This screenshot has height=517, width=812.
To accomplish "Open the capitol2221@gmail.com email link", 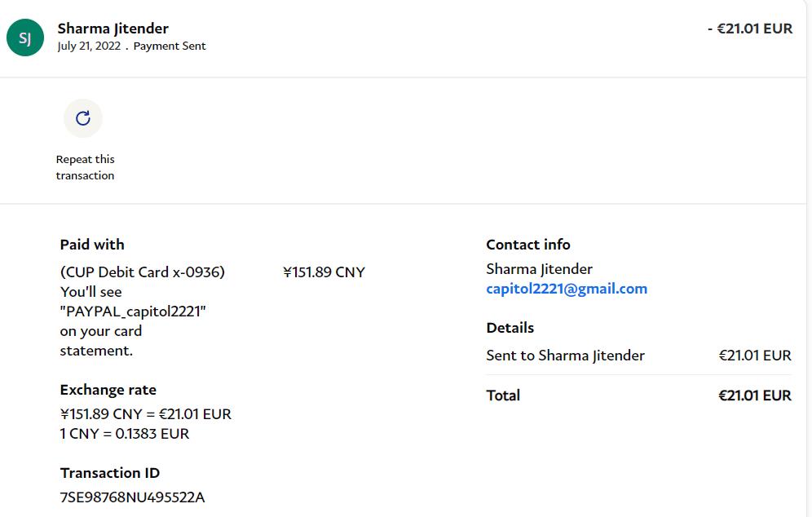I will (x=567, y=289).
